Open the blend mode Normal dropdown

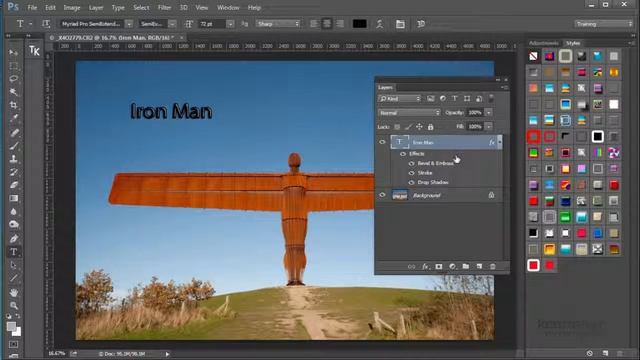pyautogui.click(x=409, y=113)
